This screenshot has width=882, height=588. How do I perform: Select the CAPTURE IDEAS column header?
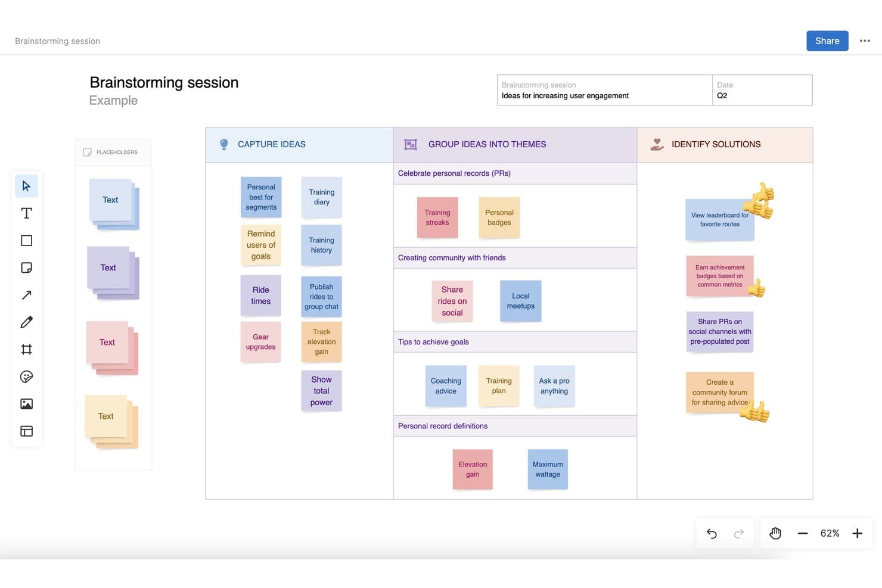[x=299, y=145]
